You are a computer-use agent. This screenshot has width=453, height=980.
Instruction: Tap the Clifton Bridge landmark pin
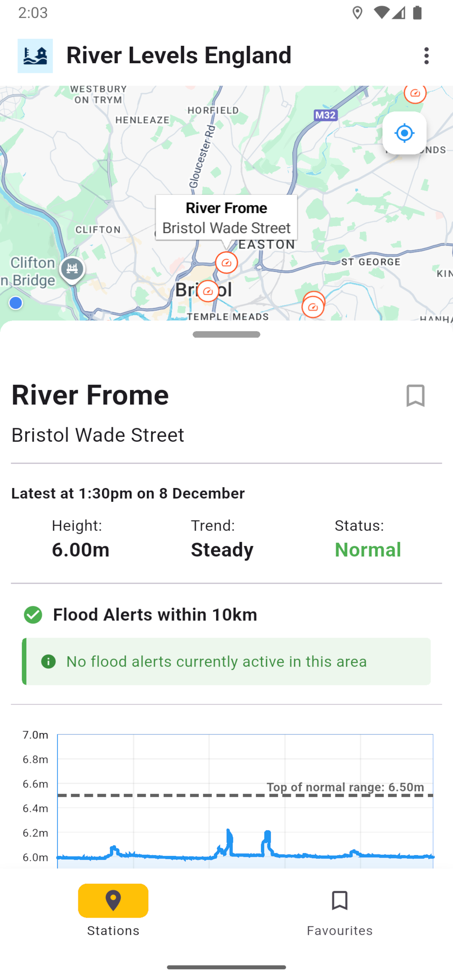click(72, 269)
